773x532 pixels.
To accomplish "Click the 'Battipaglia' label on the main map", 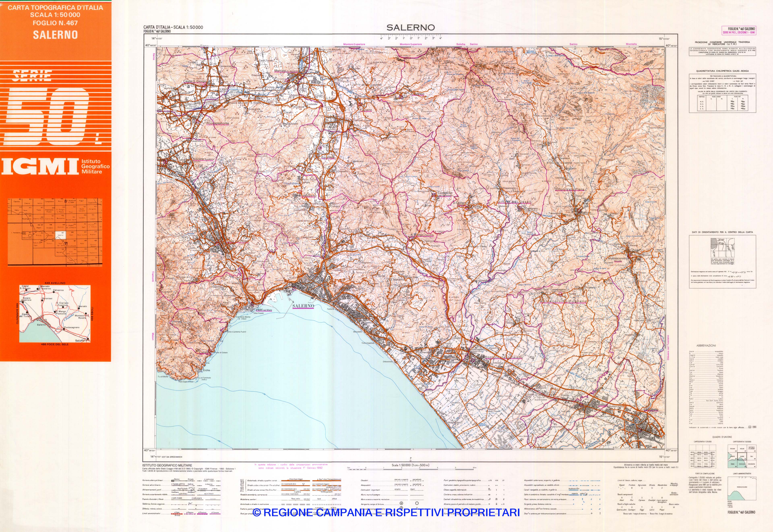I will (651, 409).
